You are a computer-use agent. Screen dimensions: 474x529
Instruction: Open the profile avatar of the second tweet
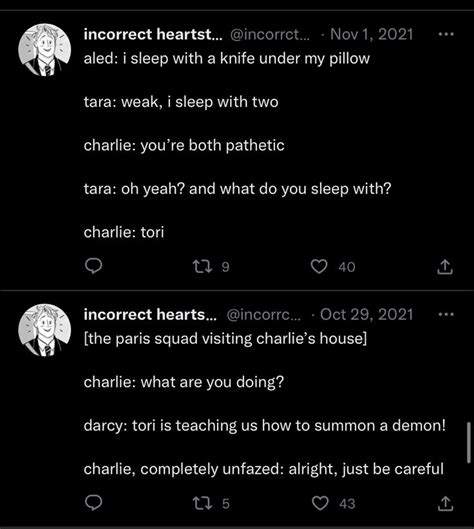pos(45,330)
